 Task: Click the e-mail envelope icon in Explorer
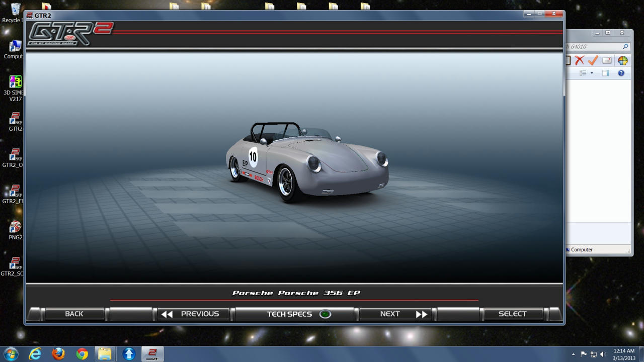click(607, 60)
